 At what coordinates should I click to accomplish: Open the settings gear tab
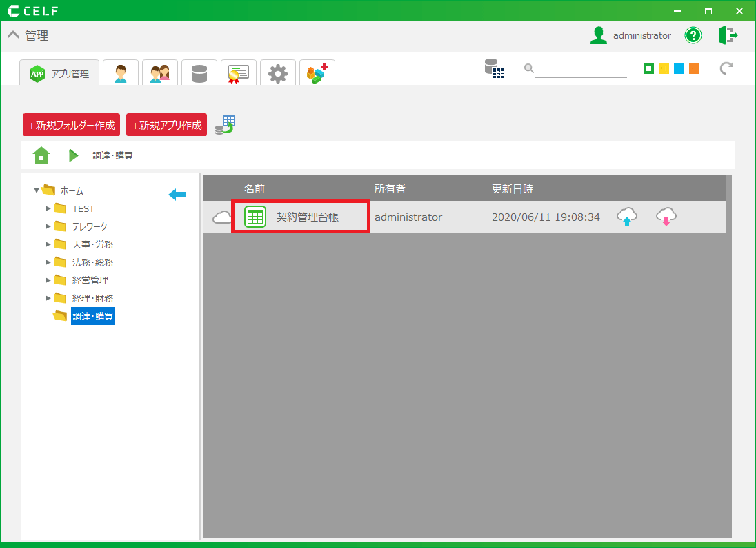(278, 73)
